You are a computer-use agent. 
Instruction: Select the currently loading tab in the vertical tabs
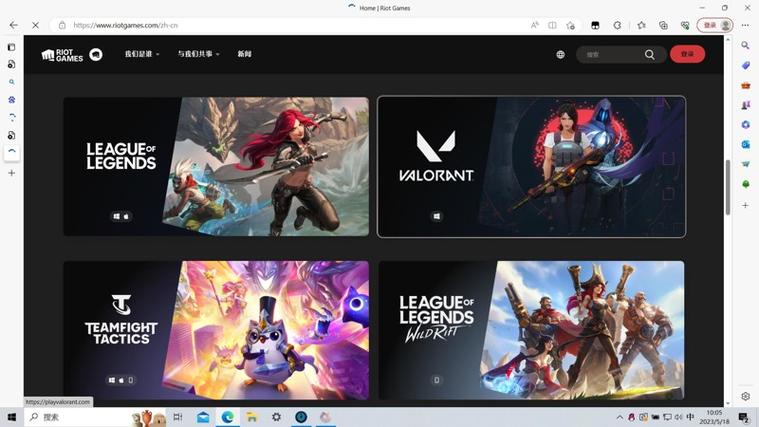pos(12,152)
